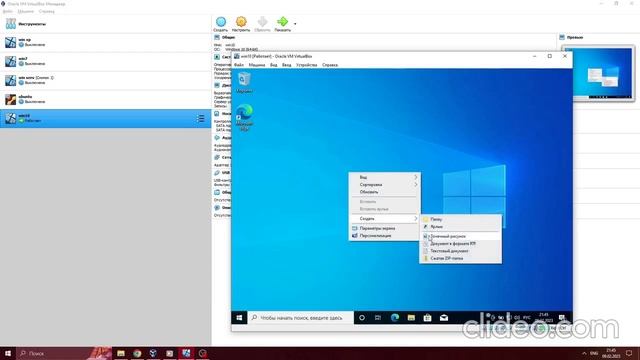The height and width of the screenshot is (360, 640).
Task: Open Настроить (Settings) gear icon in Manager toolbar
Action: coord(241,24)
